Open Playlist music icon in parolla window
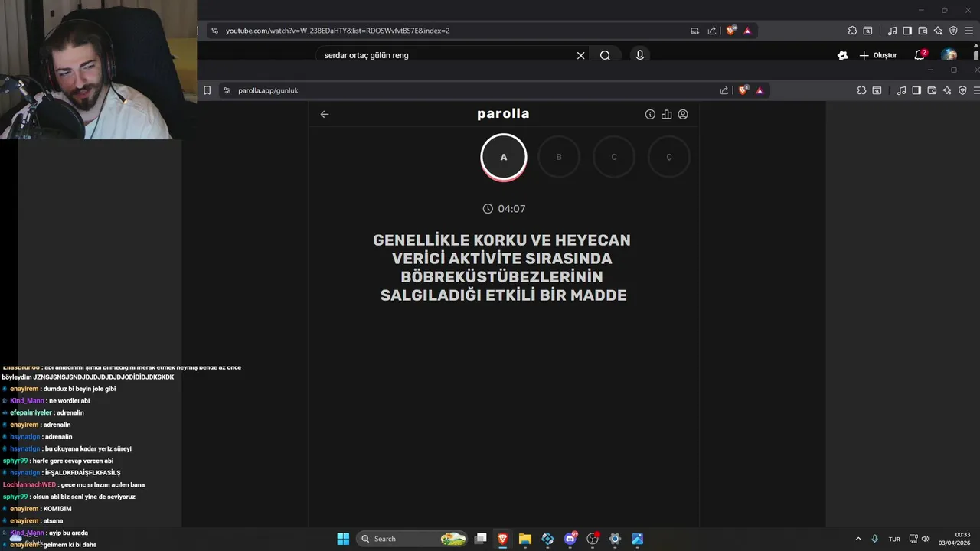This screenshot has height=551, width=980. 901,90
